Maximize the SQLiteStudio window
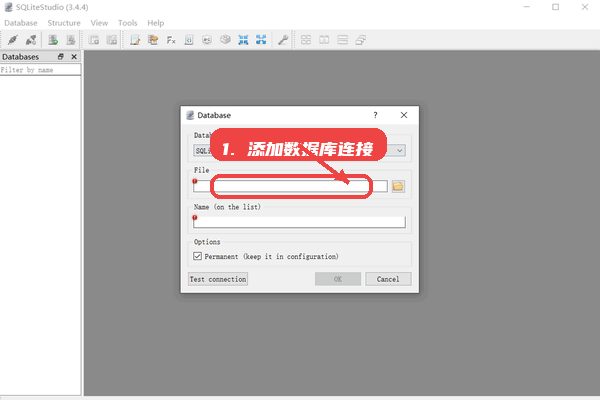Viewport: 600px width, 400px height. click(x=556, y=7)
